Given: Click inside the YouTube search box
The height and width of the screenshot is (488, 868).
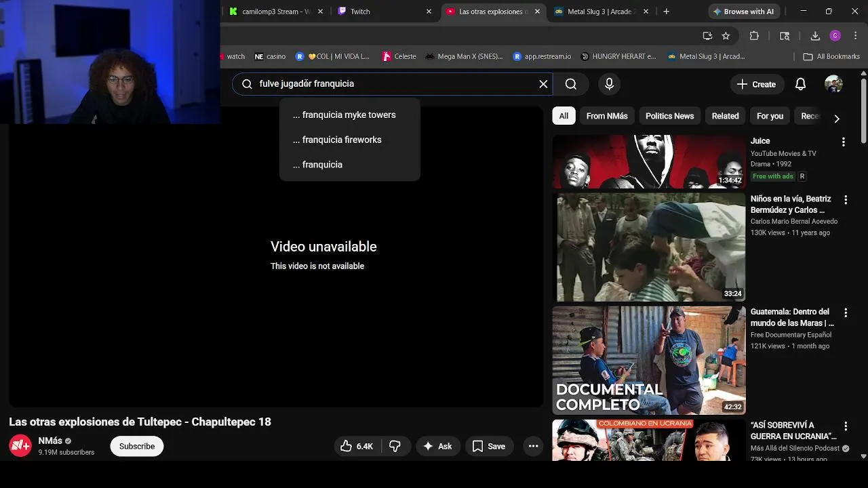Looking at the screenshot, I should 393,84.
